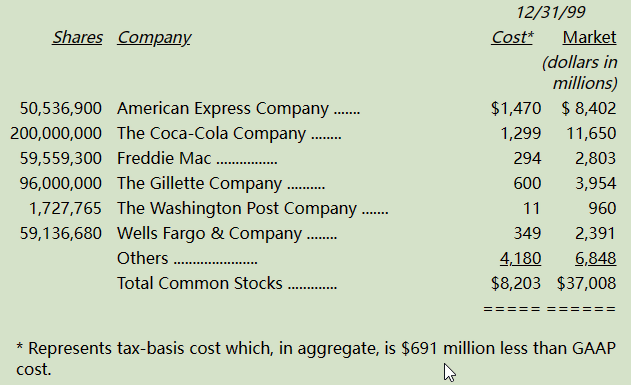Viewport: 631px width, 385px height.
Task: Click American Express Company row name
Action: [223, 109]
